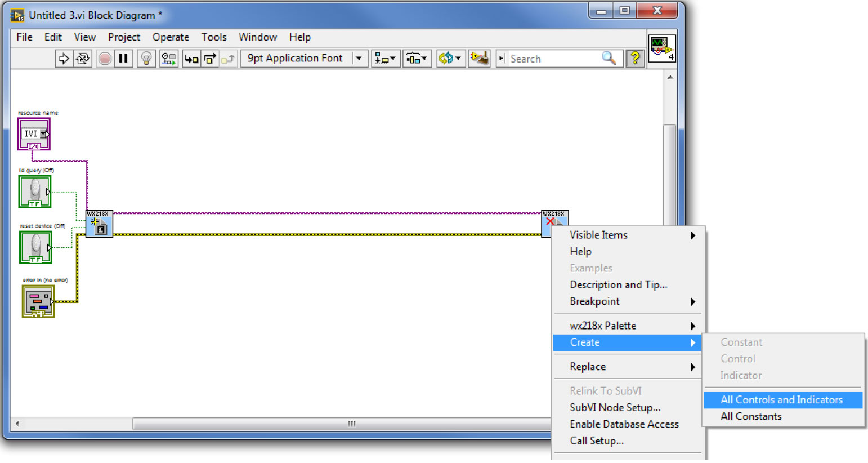Select All Constants from Create submenu
The width and height of the screenshot is (868, 463).
751,417
